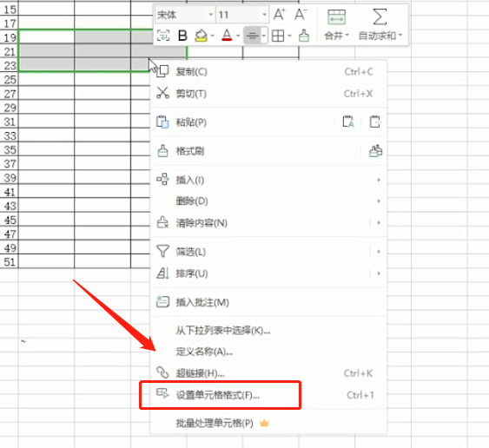Image resolution: width=489 pixels, height=448 pixels.
Task: Apply red font color
Action: [227, 36]
